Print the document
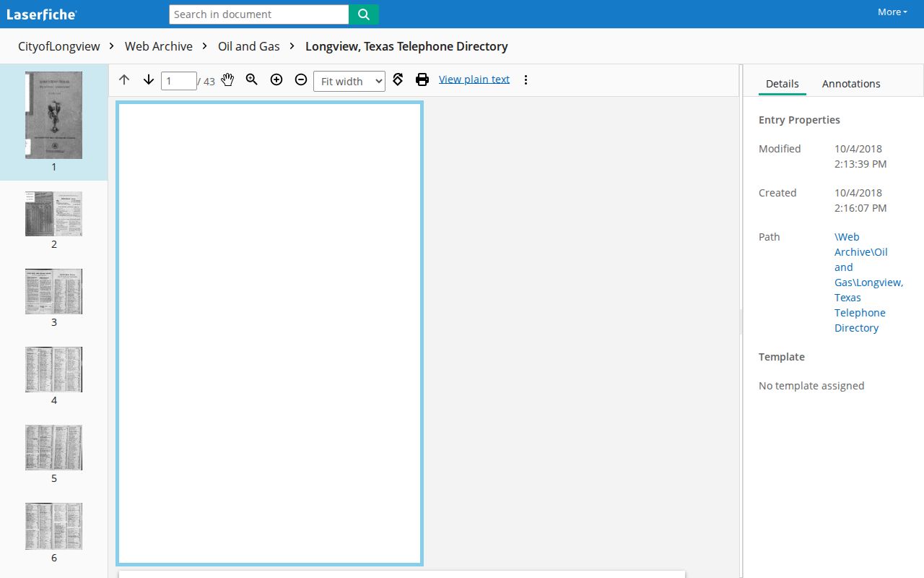924x578 pixels. 422,80
